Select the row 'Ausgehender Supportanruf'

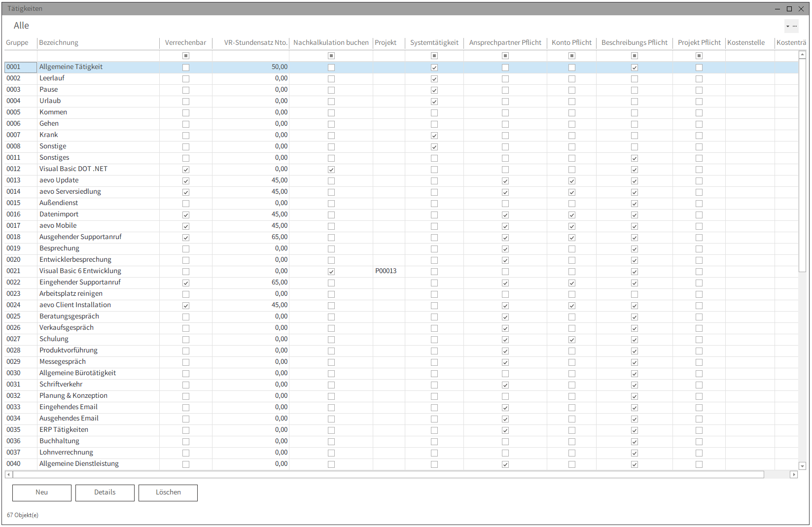[x=401, y=237]
